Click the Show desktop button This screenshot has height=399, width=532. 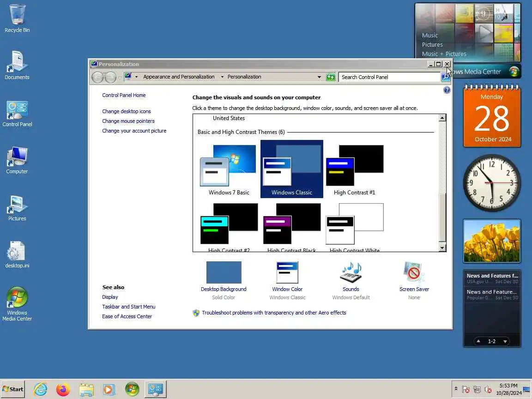526,389
